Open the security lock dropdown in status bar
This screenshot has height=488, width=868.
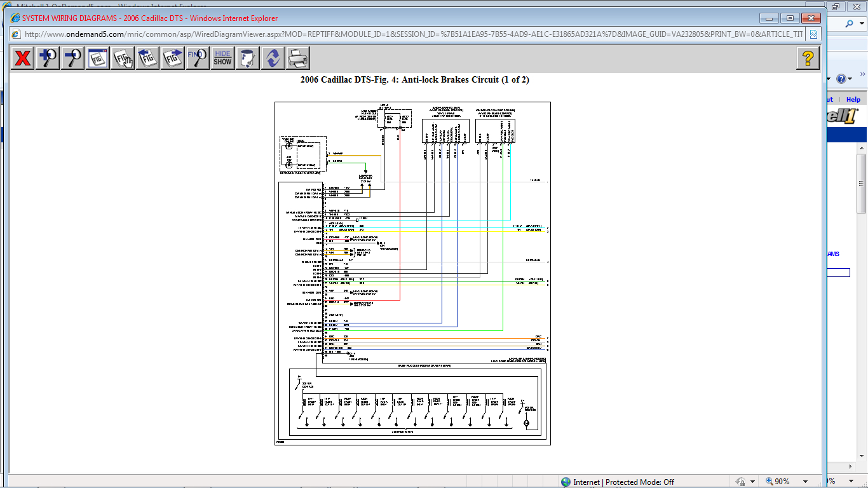point(752,482)
